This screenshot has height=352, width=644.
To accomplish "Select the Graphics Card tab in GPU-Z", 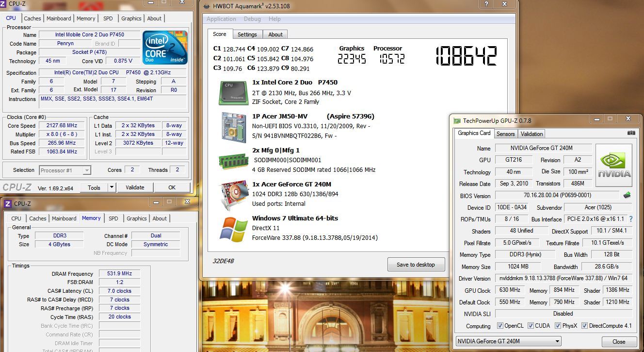I will 474,133.
